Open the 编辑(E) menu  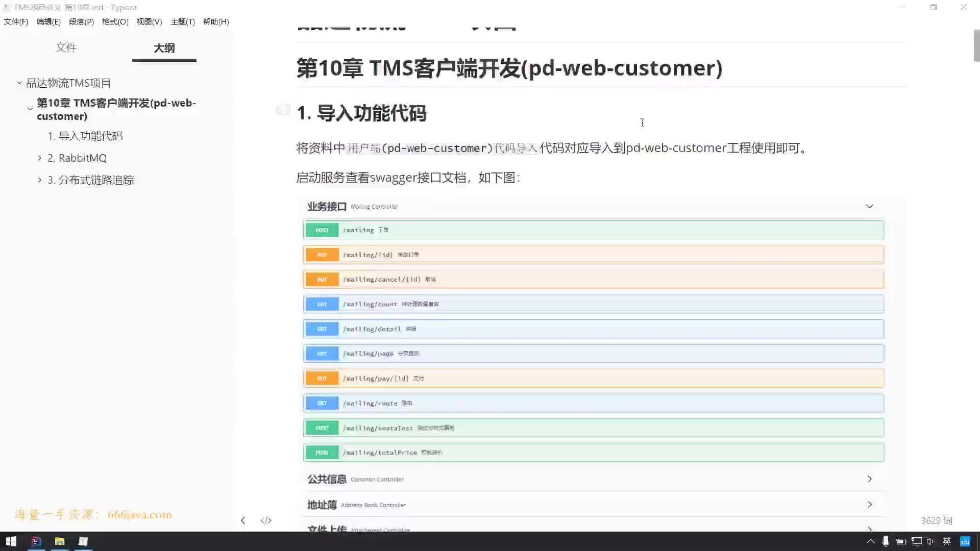point(48,21)
